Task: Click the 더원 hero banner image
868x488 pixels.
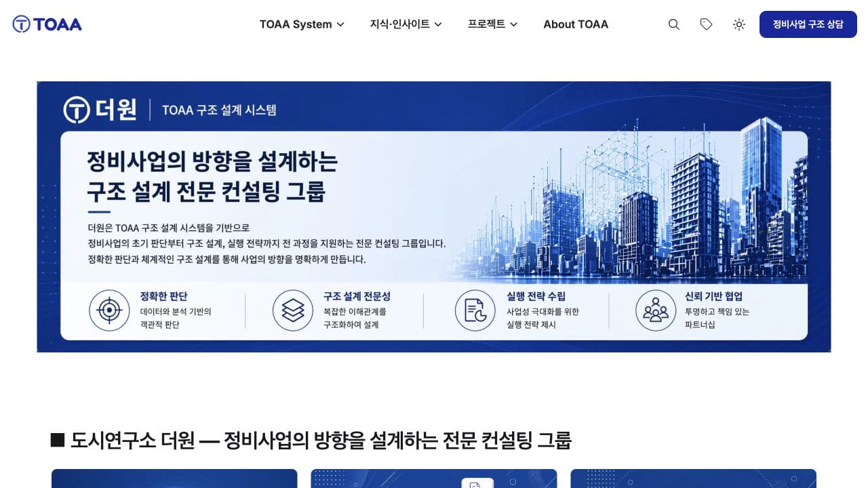Action: tap(434, 217)
